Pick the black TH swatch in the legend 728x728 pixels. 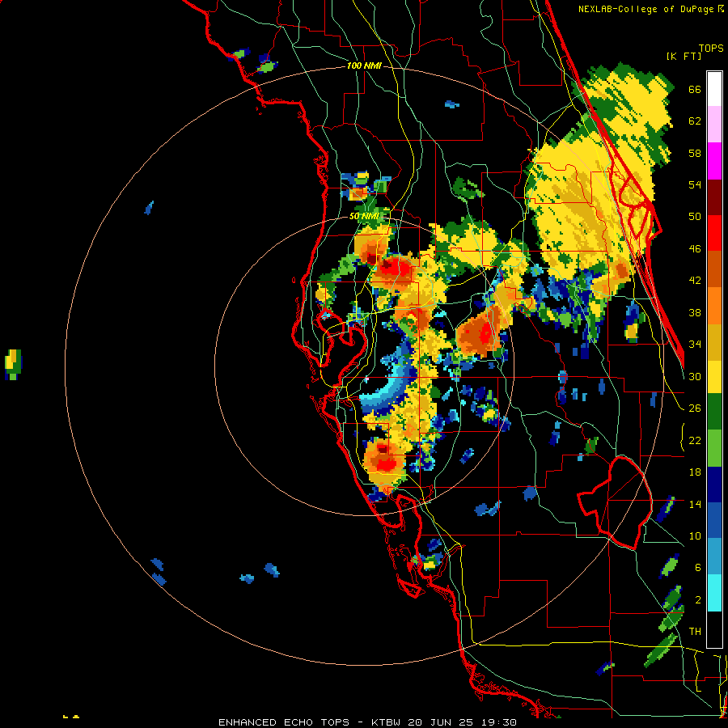coord(714,629)
